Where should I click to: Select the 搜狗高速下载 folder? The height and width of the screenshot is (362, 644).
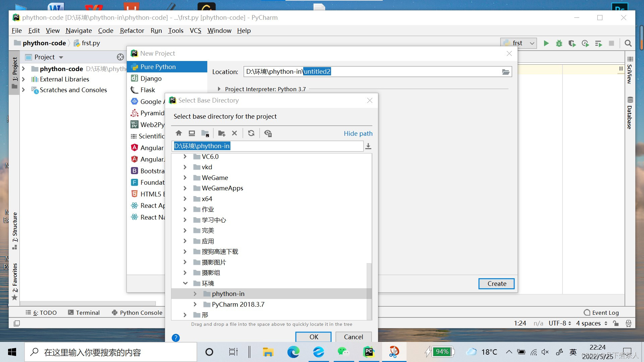click(x=220, y=252)
